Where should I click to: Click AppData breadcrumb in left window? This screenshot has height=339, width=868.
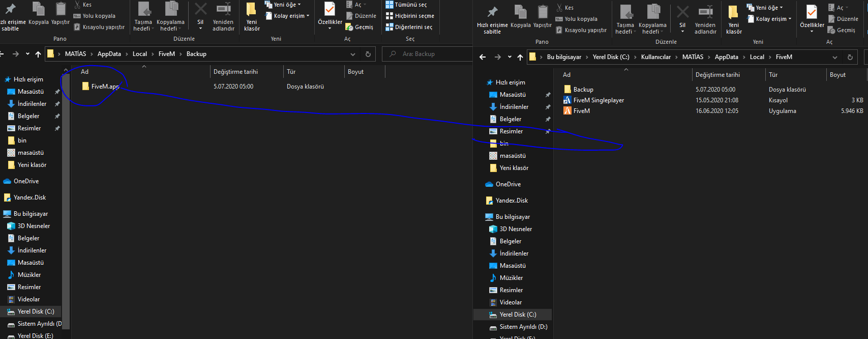[109, 54]
